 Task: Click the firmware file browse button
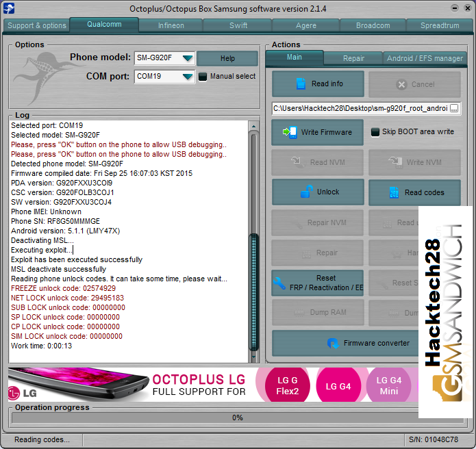pos(454,108)
